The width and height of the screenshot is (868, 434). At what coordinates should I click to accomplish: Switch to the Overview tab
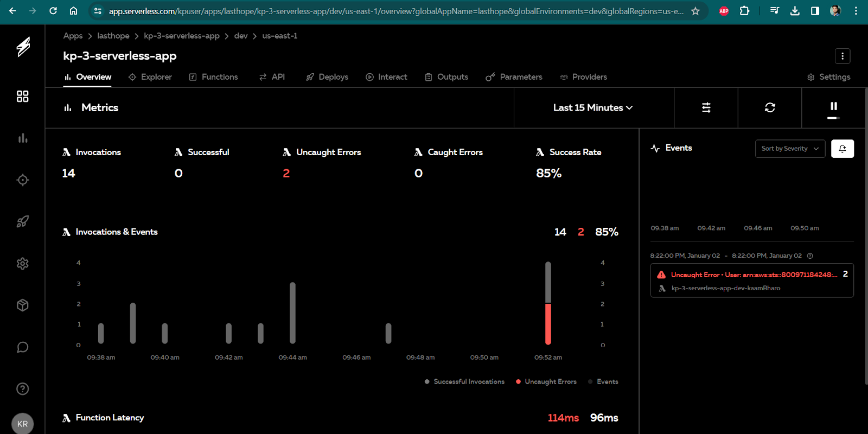pos(88,77)
